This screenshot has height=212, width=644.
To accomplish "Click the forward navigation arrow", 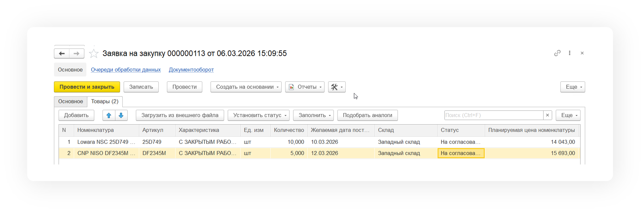I will point(77,53).
